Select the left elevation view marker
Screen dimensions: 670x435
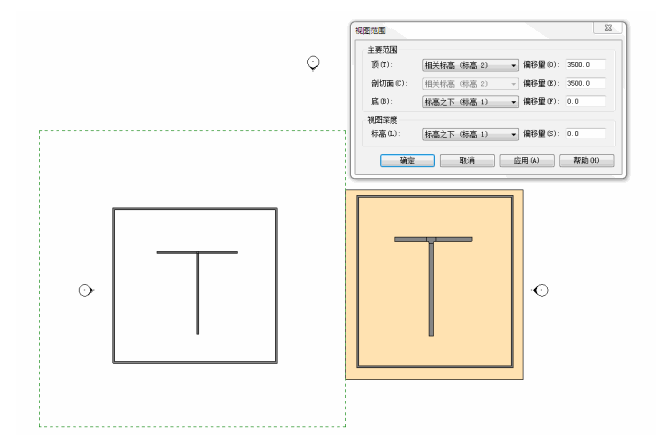point(85,290)
